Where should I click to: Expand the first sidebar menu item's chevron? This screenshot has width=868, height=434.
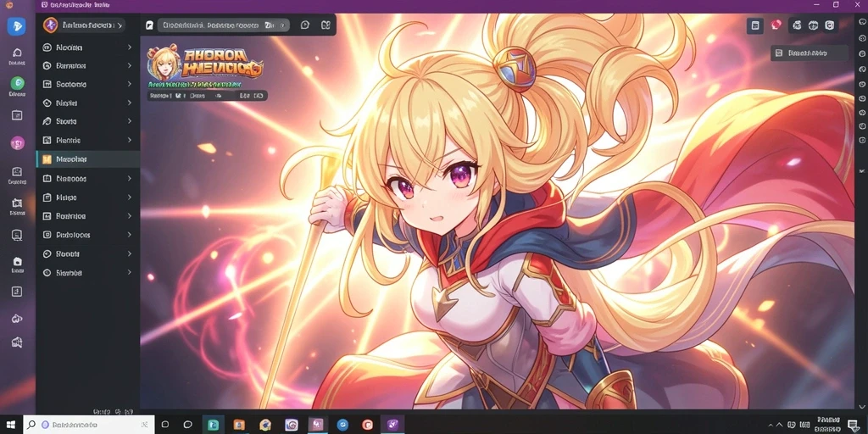130,47
